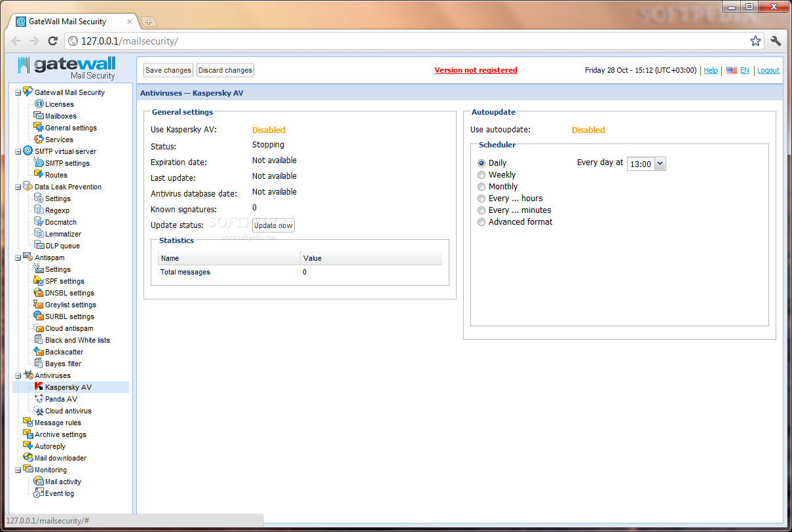Click the Regexp icon
Viewport: 792px width, 532px height.
click(39, 210)
